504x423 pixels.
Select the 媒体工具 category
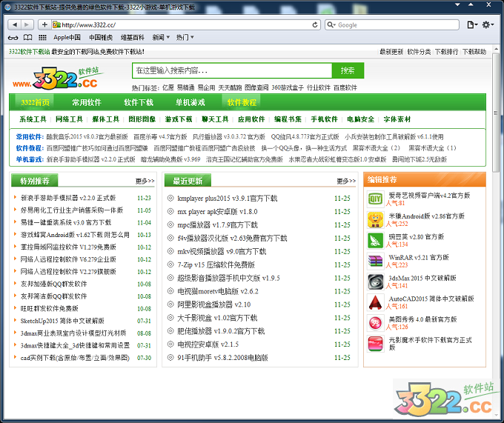(x=105, y=119)
